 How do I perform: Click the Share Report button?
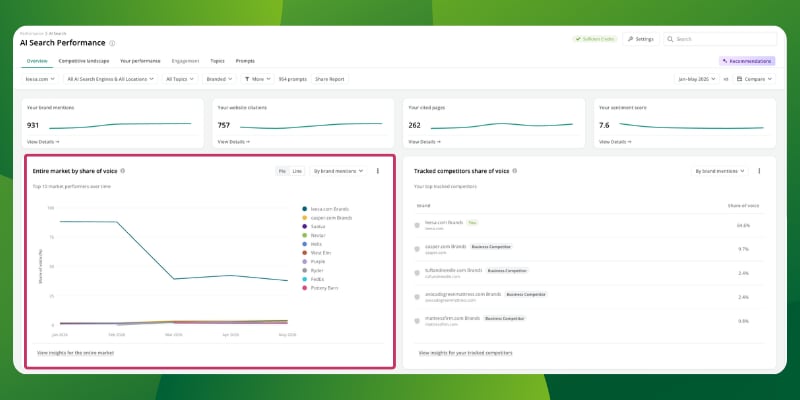tap(330, 79)
